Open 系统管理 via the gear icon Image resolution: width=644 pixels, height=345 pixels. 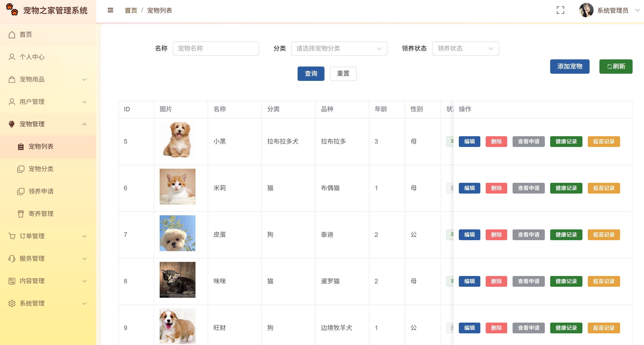click(x=12, y=304)
